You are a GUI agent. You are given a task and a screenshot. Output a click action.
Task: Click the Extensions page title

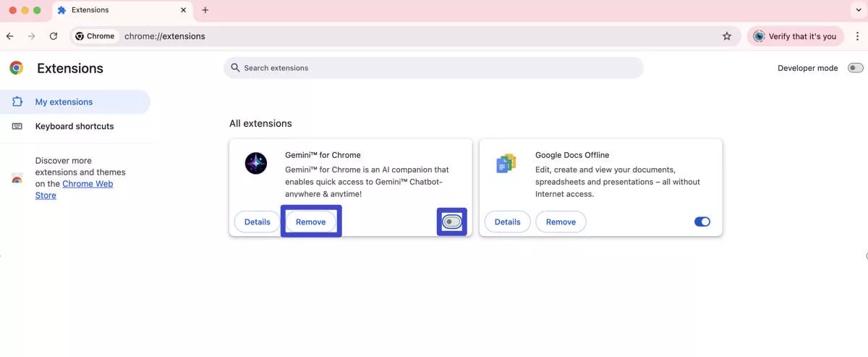tap(70, 68)
